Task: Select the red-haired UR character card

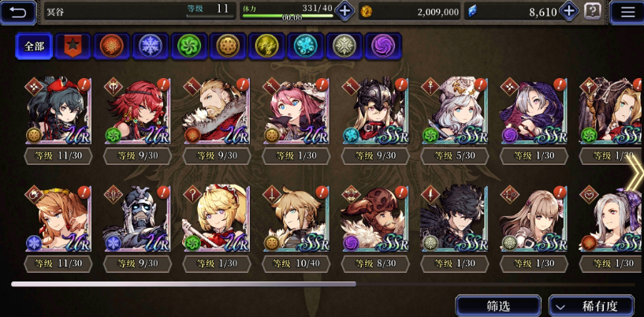Action: point(137,111)
